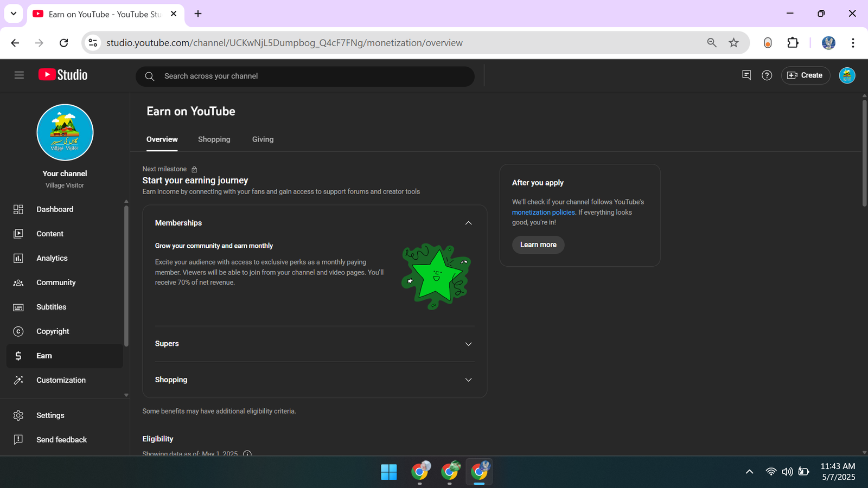
Task: Switch to the Overview tab
Action: (162, 139)
